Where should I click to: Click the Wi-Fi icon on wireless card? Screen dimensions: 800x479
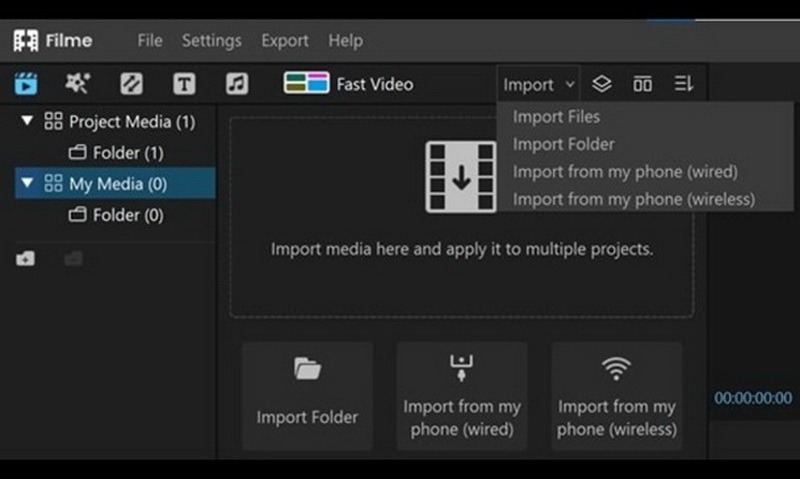[616, 368]
